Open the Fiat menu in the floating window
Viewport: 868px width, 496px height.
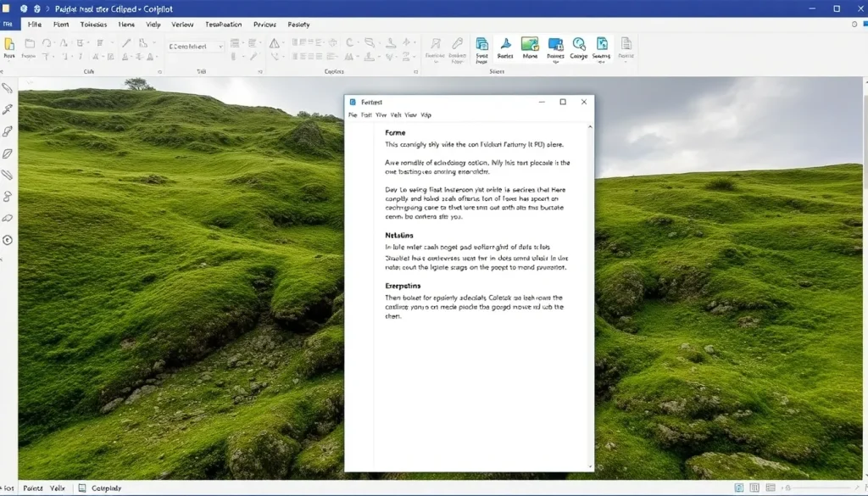point(366,114)
